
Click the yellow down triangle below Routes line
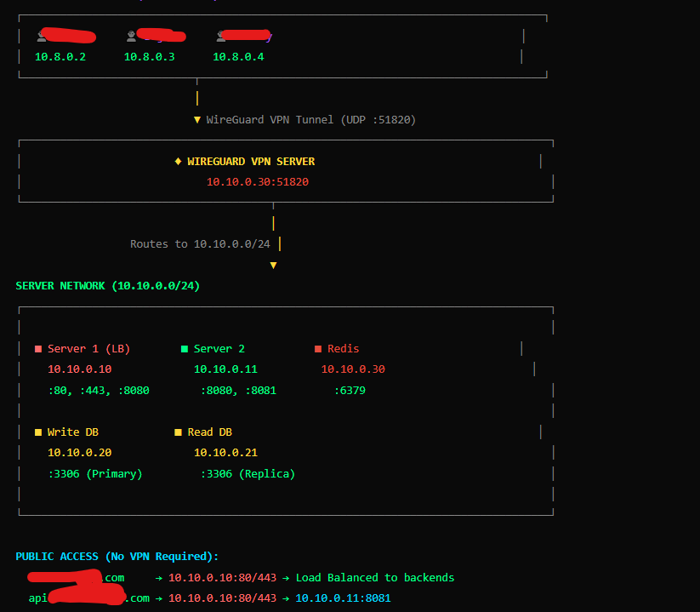(x=273, y=266)
